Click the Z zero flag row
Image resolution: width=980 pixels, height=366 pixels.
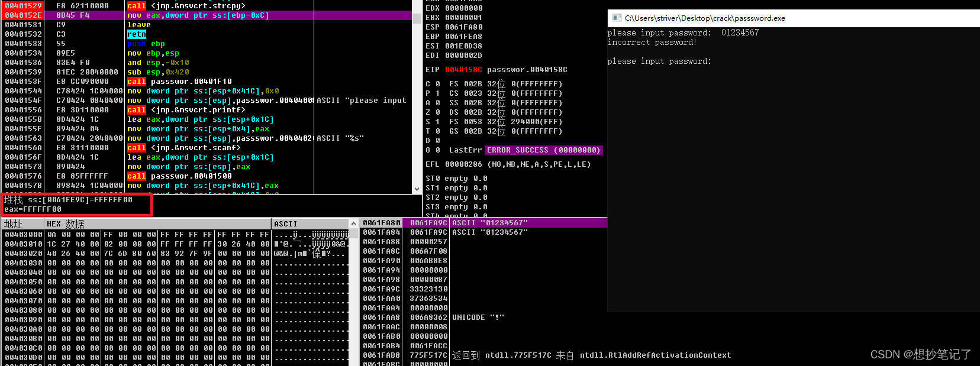(x=494, y=112)
